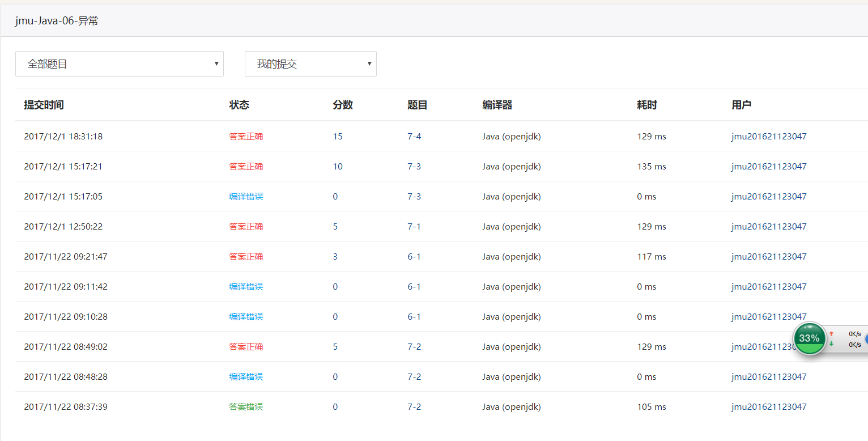
Task: Open the 7-1 problem link
Action: 414,227
